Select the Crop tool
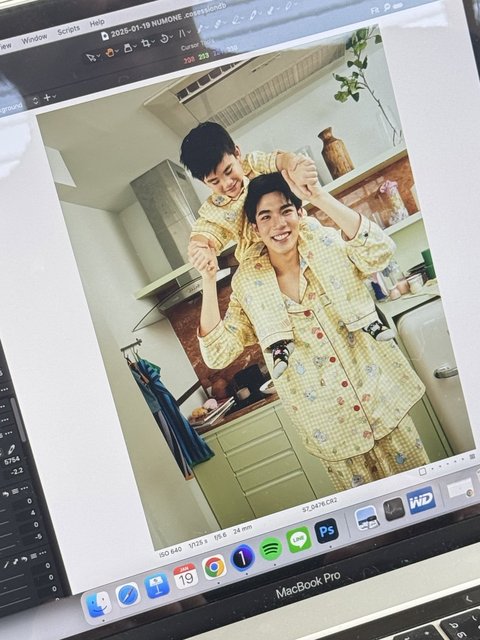Viewport: 480px width, 640px height. coord(148,42)
